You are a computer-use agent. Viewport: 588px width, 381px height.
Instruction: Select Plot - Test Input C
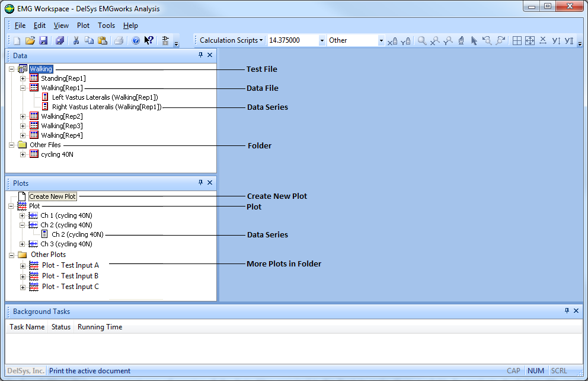[71, 287]
